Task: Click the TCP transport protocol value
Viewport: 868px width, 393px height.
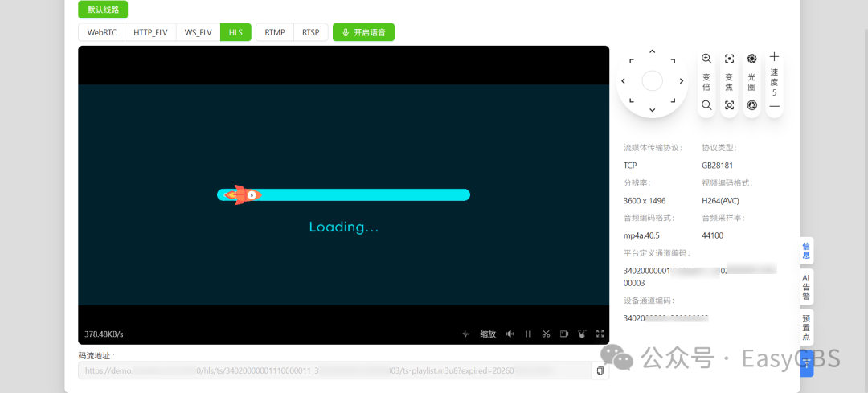Action: (631, 165)
